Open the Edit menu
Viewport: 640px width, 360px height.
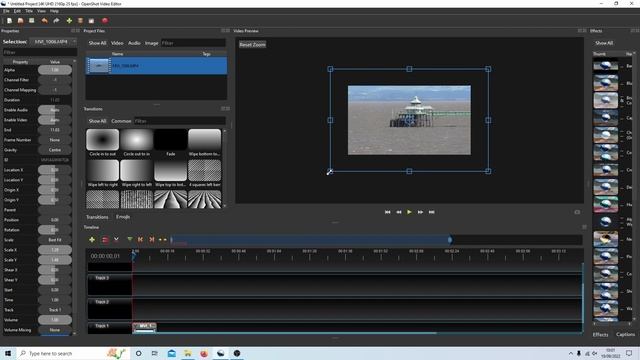point(17,11)
